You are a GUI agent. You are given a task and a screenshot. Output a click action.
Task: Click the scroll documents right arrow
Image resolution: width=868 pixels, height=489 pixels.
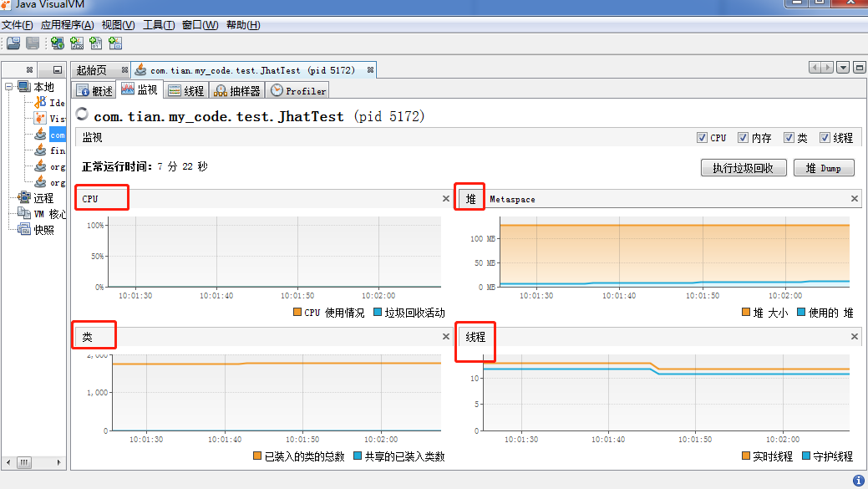tap(827, 68)
